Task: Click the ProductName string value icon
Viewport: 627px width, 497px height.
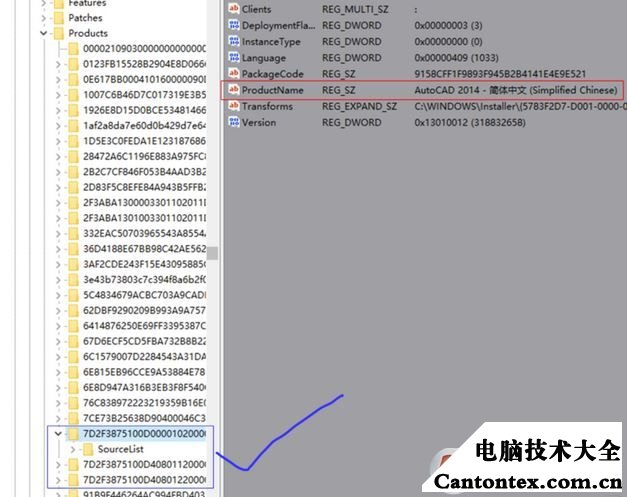Action: [234, 90]
